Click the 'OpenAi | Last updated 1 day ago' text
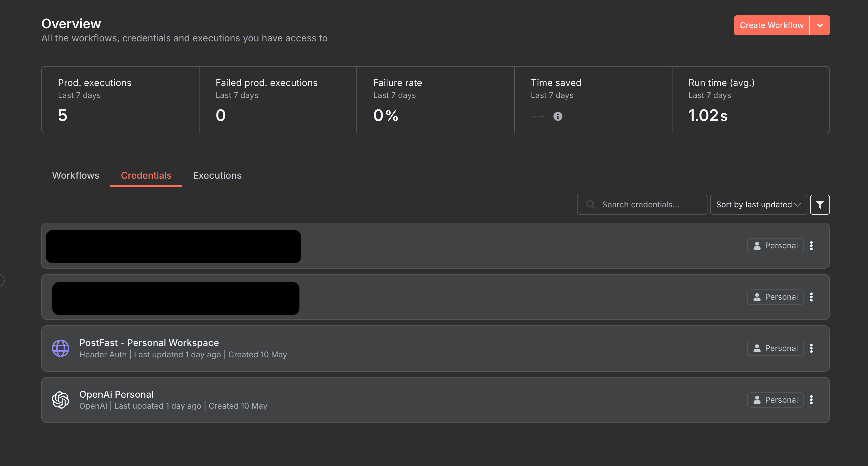The height and width of the screenshot is (466, 868). (x=140, y=406)
